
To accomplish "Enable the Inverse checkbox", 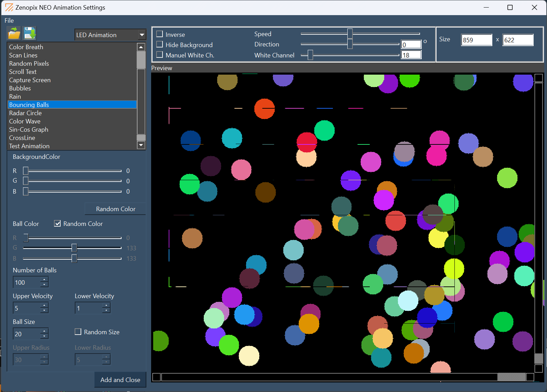I will tap(160, 34).
